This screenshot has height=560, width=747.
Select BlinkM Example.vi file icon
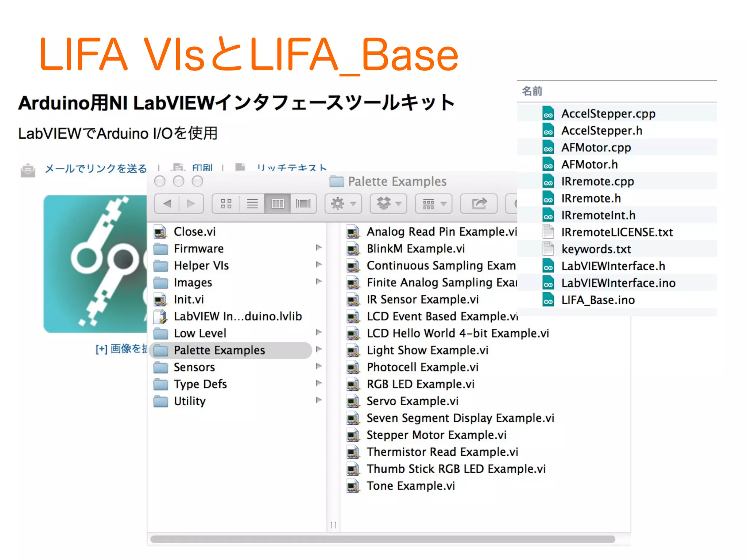353,249
